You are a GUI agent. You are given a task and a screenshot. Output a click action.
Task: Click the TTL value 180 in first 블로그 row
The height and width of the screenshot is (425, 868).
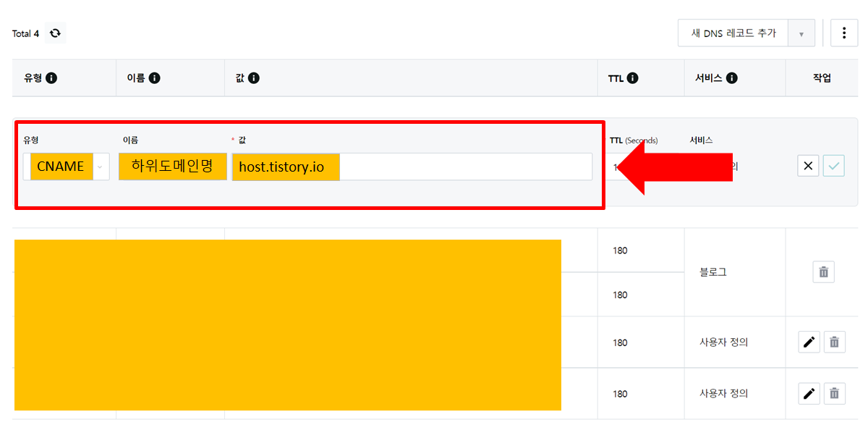pos(620,251)
